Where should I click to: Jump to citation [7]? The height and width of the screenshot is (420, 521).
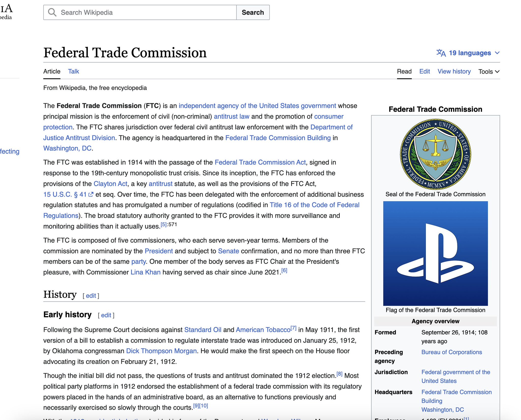[x=293, y=328]
